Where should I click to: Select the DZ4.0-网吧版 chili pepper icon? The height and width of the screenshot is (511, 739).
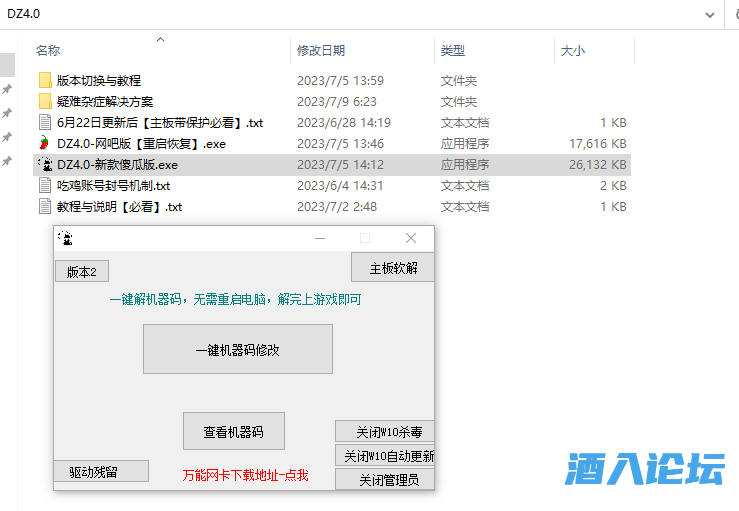click(x=44, y=143)
